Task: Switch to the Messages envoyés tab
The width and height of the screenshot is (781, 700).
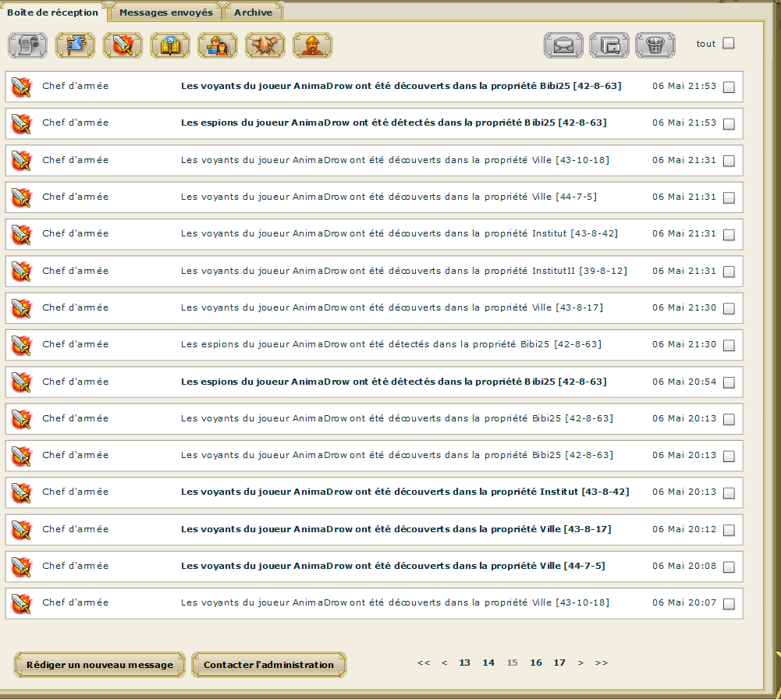Action: click(165, 12)
